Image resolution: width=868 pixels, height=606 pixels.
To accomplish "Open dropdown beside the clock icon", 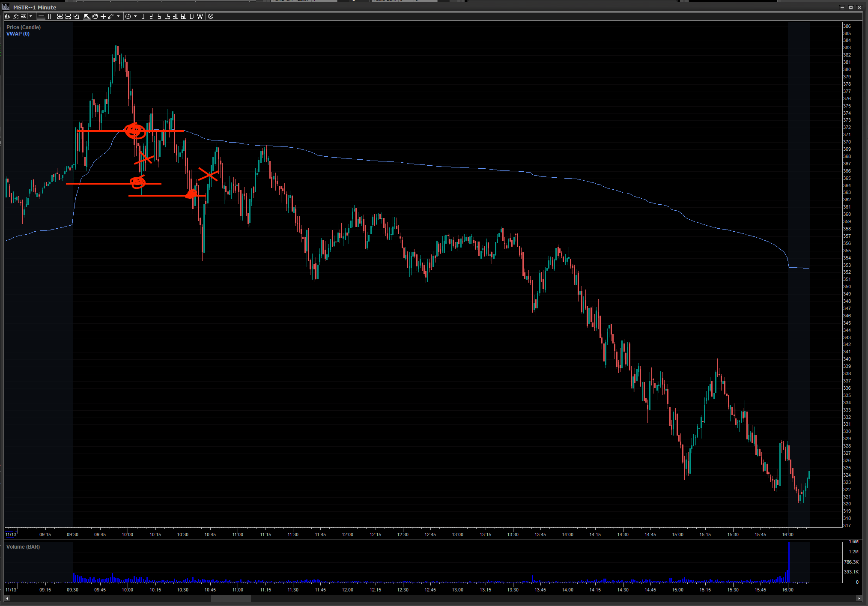I will pyautogui.click(x=135, y=16).
